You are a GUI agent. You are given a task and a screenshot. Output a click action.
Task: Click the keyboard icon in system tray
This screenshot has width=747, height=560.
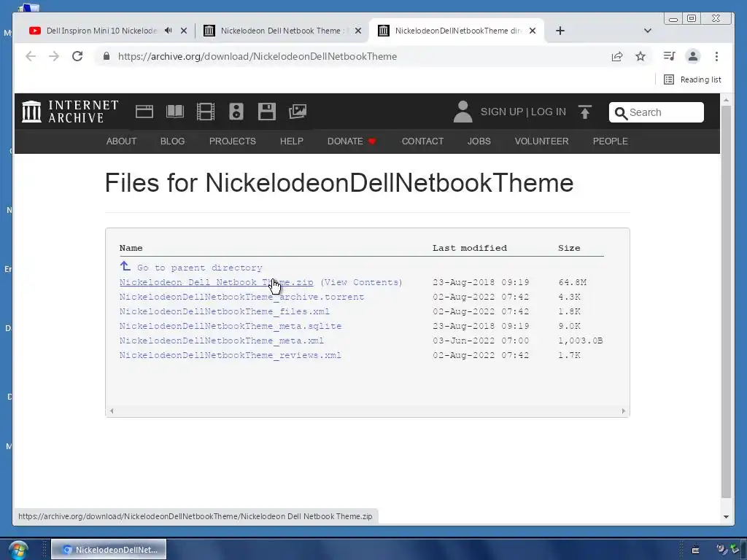coord(695,550)
